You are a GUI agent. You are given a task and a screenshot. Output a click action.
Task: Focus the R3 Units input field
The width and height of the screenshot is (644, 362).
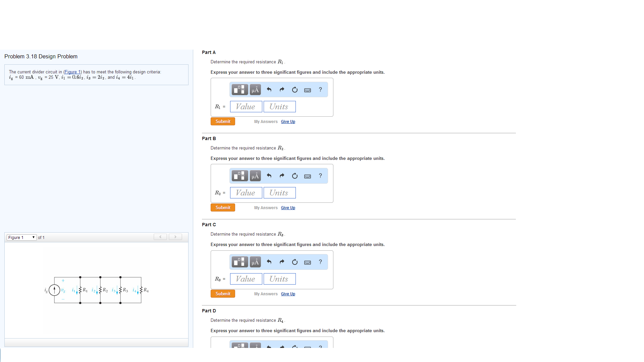click(x=280, y=279)
